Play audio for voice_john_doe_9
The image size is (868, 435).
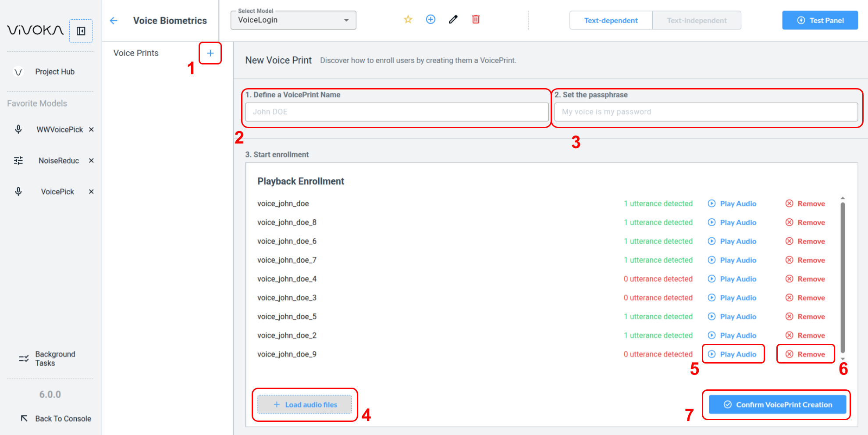tap(733, 354)
